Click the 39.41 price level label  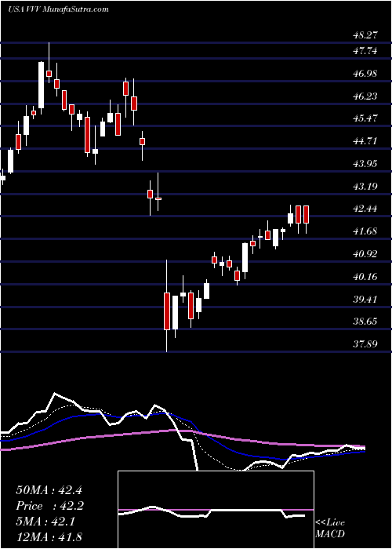coord(365,300)
